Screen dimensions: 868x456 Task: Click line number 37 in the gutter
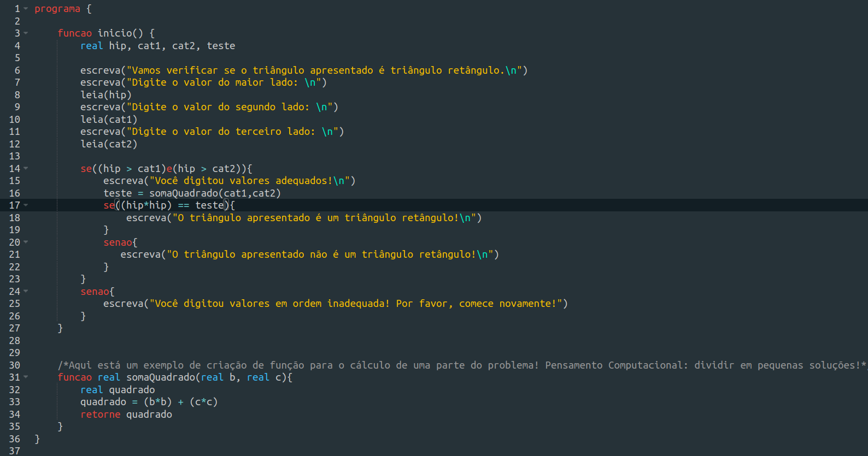click(x=15, y=451)
